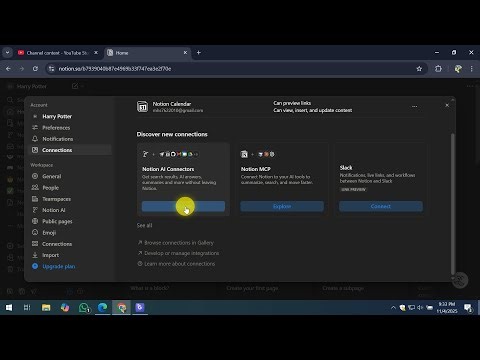Image resolution: width=480 pixels, height=360 pixels.
Task: Click the settings dialog scrollbar
Action: pos(452,203)
